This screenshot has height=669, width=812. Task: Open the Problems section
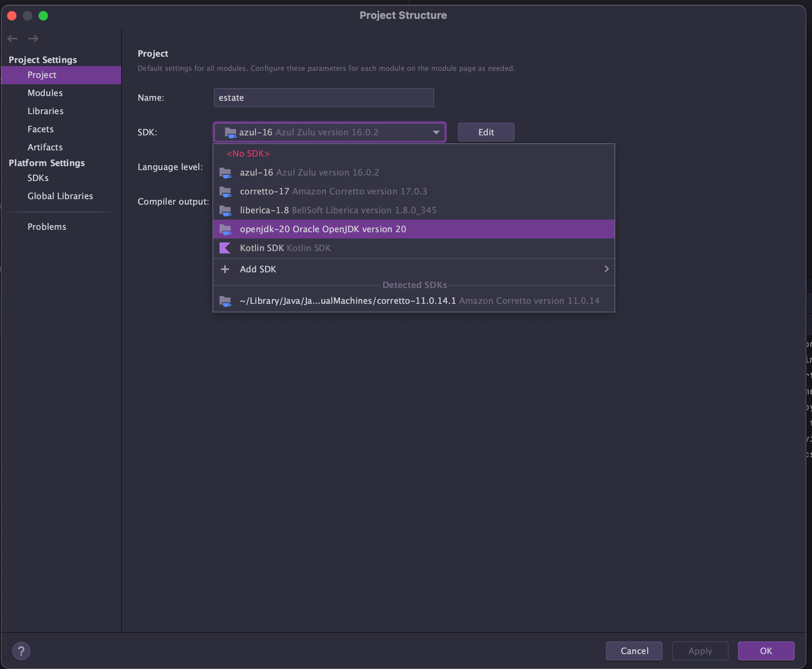click(47, 227)
